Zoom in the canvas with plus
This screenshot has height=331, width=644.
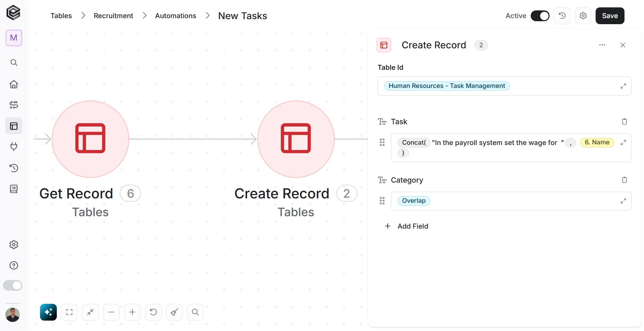point(132,312)
